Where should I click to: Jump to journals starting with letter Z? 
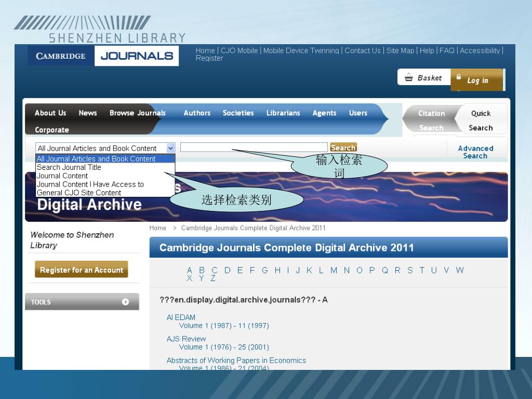pyautogui.click(x=213, y=278)
